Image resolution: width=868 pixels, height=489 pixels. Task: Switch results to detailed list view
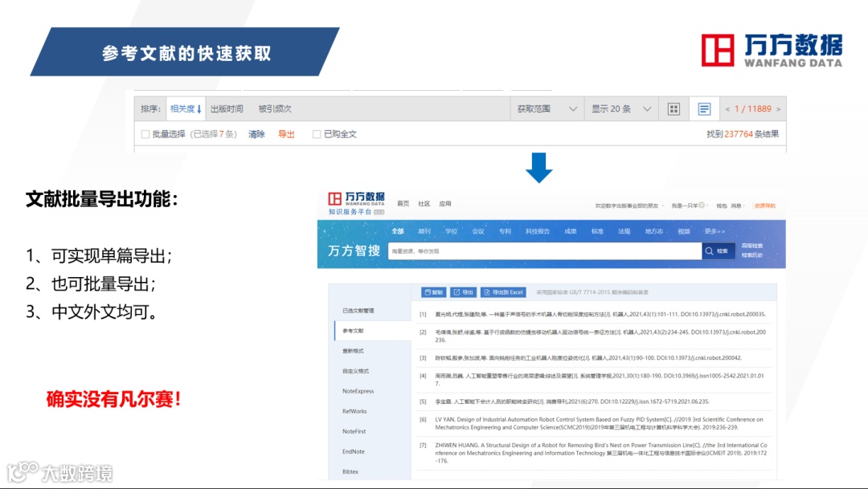[704, 109]
